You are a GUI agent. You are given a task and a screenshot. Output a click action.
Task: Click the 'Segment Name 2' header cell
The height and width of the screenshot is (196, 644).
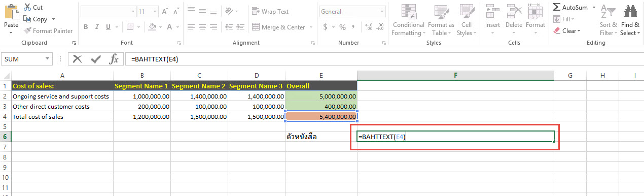pyautogui.click(x=199, y=86)
